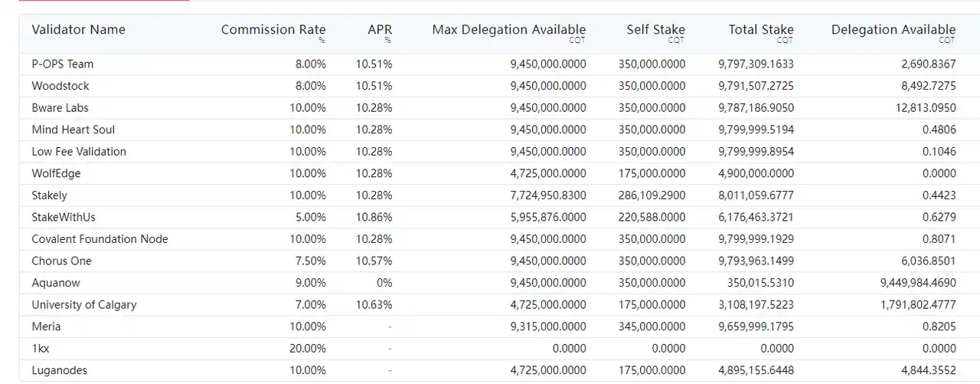Select Low Fee Validation validator
The height and width of the screenshot is (384, 980).
[79, 152]
